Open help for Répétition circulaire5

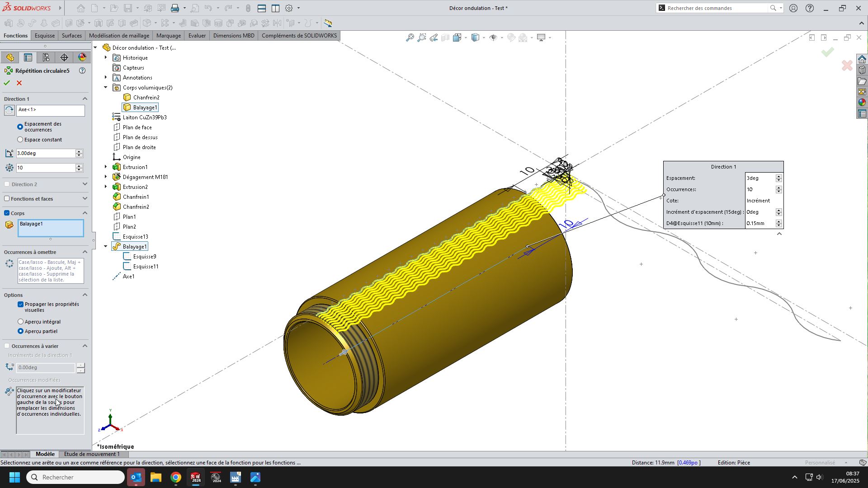[x=82, y=71]
